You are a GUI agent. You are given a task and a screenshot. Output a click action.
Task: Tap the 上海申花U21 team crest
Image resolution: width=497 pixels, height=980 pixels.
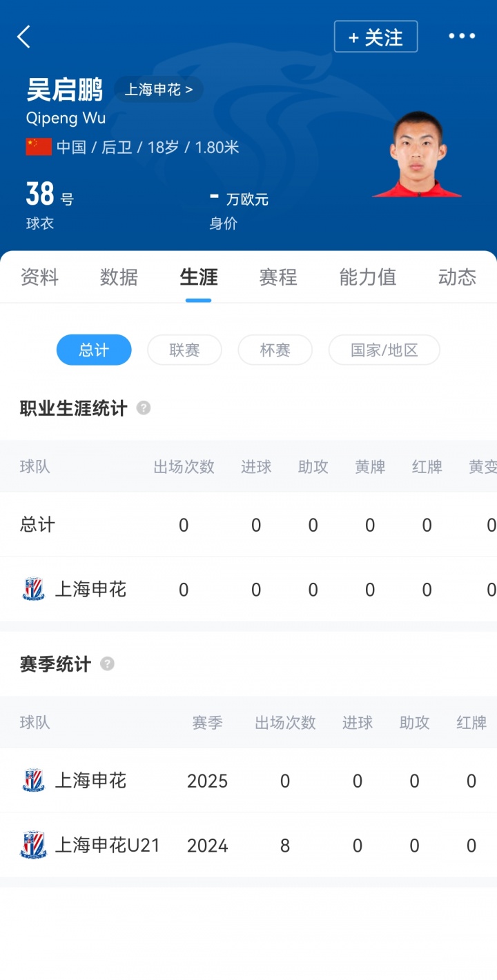(x=33, y=846)
